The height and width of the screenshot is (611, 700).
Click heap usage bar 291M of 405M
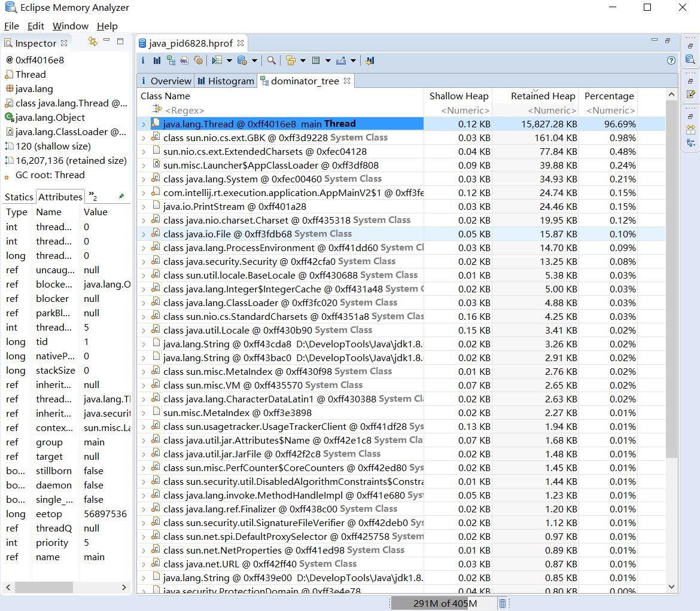click(444, 603)
